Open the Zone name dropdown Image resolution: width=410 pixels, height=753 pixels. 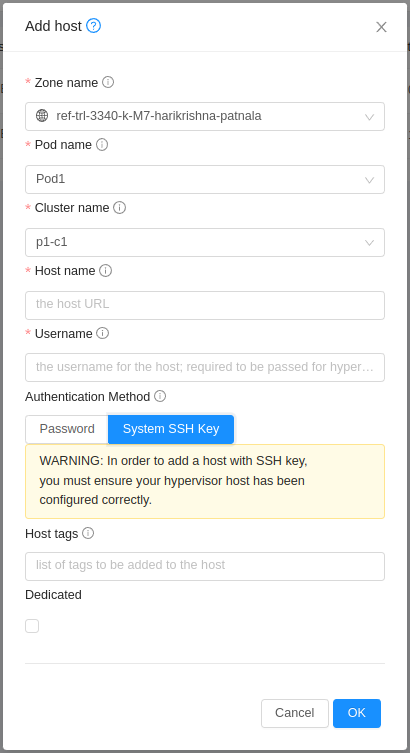click(x=205, y=116)
